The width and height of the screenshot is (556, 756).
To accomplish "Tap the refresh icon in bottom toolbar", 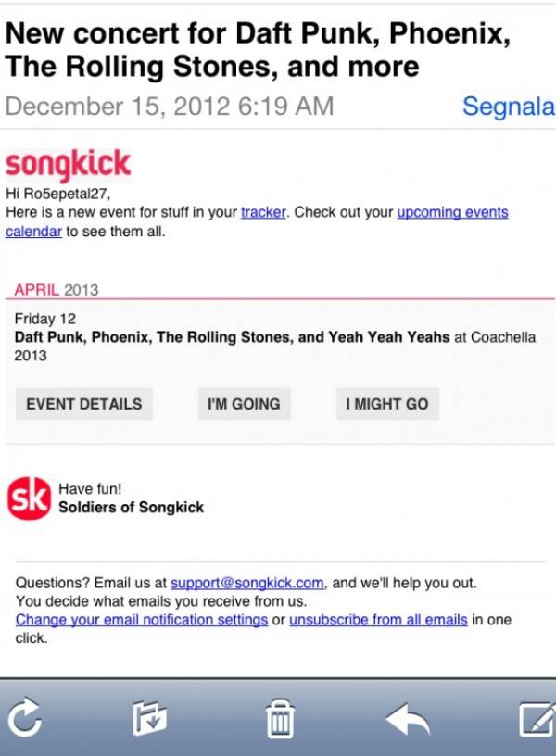I will point(24,719).
